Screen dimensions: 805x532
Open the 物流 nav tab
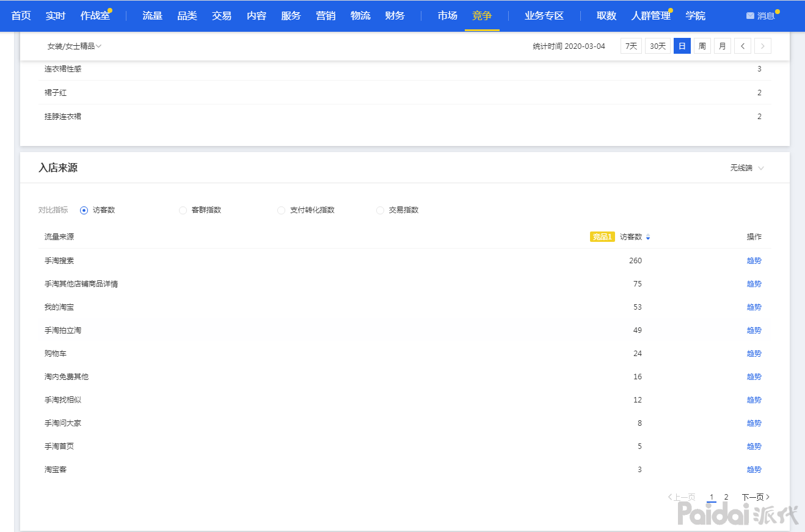click(x=360, y=16)
